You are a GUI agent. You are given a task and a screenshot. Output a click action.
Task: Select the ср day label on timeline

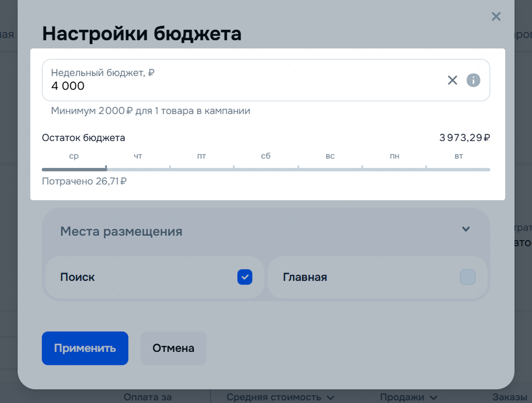click(x=74, y=156)
